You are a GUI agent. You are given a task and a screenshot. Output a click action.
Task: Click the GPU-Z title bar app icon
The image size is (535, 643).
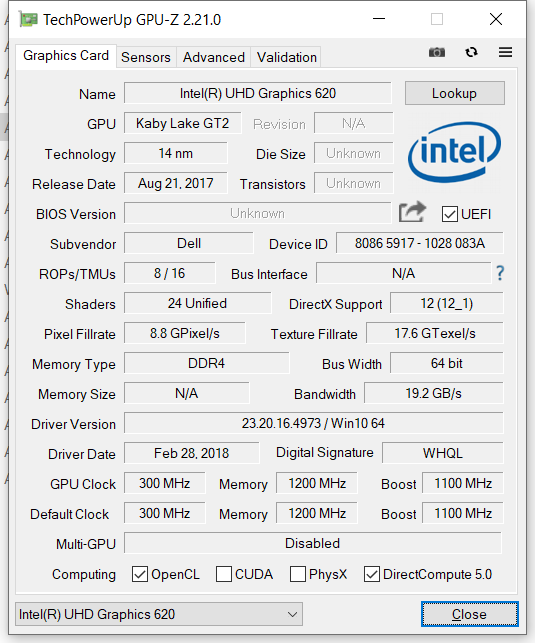click(28, 20)
